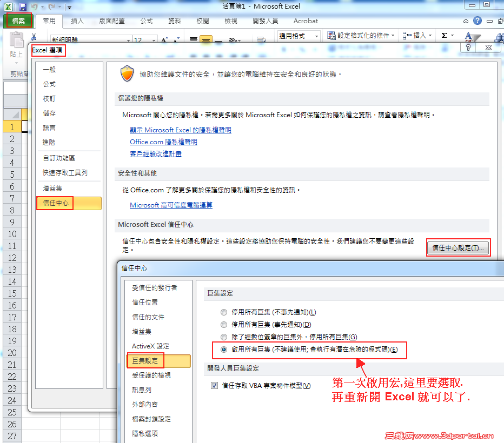The width and height of the screenshot is (504, 443).
Task: Click the Paste clipboard icon
Action: coord(16,40)
